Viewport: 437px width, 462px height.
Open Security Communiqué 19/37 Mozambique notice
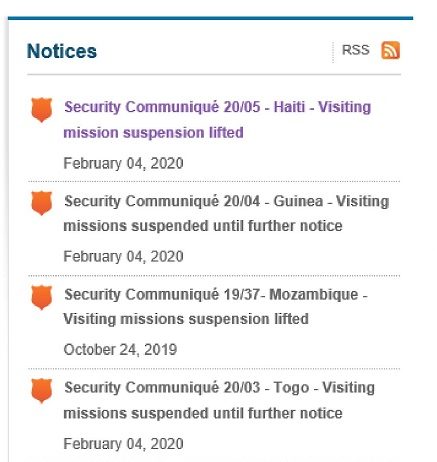(215, 307)
